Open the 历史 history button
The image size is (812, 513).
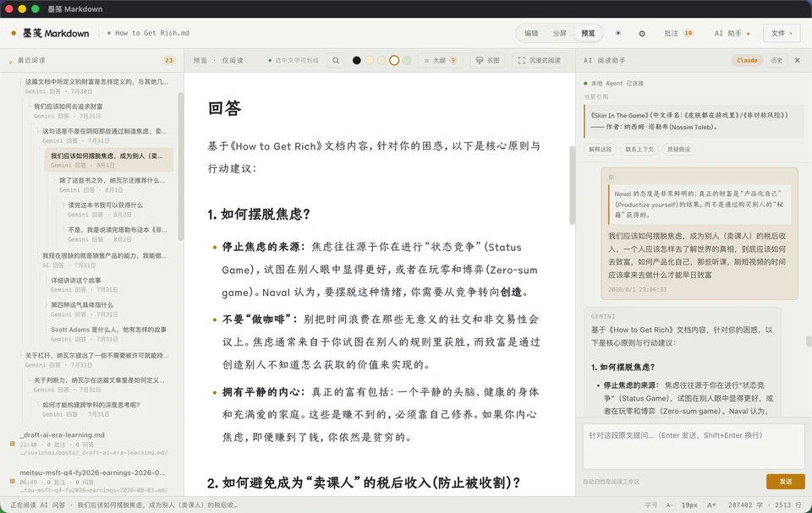click(x=776, y=61)
